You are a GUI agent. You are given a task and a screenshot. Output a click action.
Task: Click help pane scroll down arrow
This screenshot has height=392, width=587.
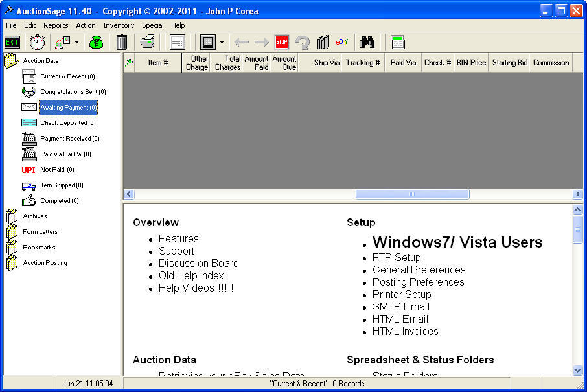(577, 370)
